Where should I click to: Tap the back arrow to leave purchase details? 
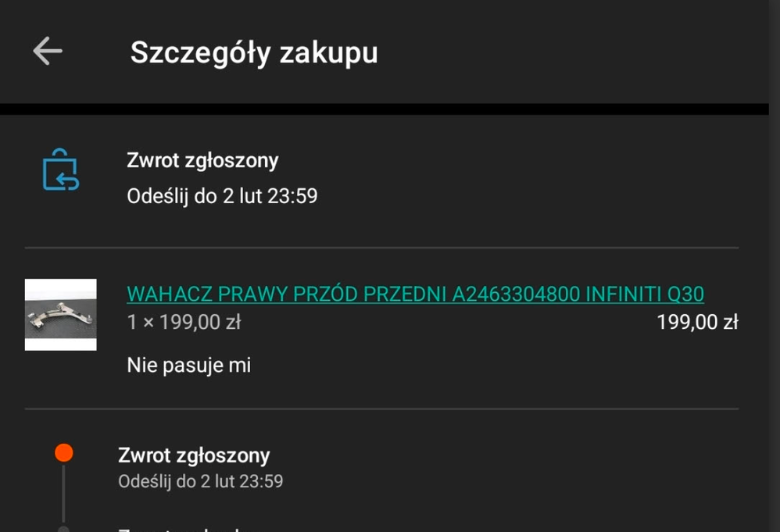tap(47, 52)
